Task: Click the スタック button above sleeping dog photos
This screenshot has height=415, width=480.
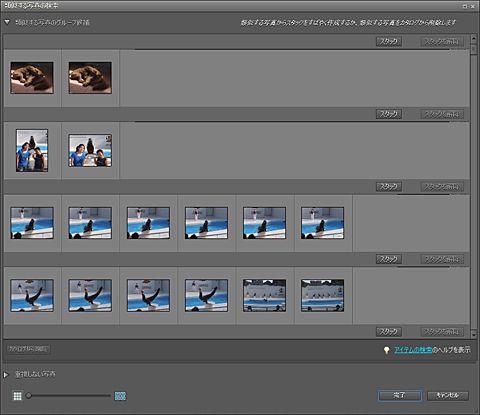Action: (x=389, y=41)
